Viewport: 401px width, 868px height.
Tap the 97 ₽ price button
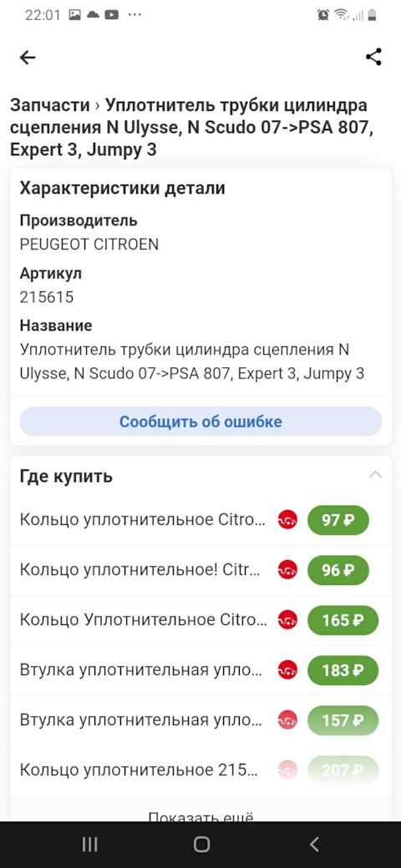coord(338,520)
